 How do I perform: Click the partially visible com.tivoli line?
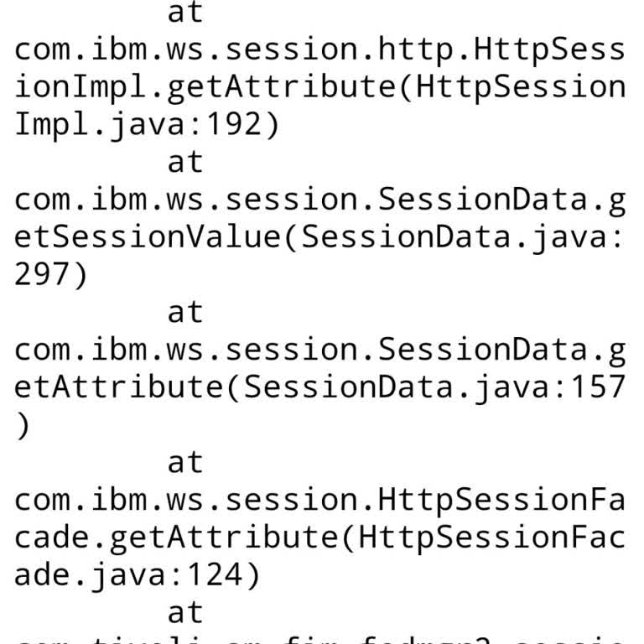tap(319, 639)
